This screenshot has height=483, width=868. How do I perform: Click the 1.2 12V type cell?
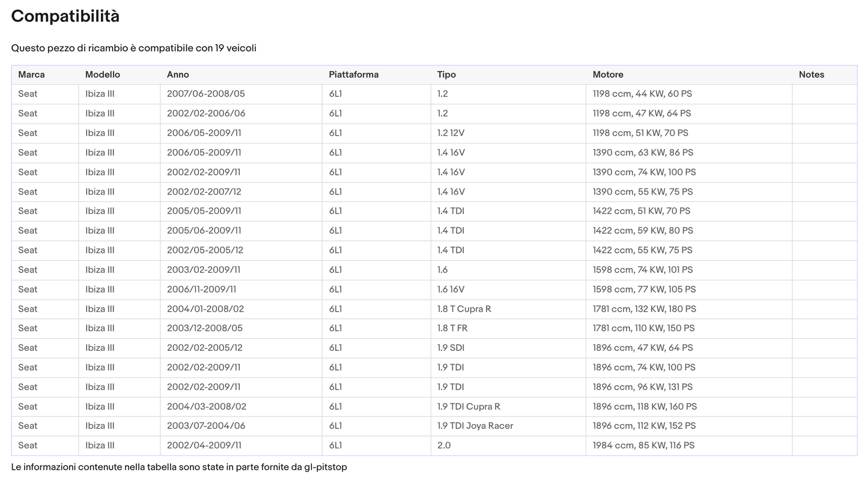click(x=451, y=133)
